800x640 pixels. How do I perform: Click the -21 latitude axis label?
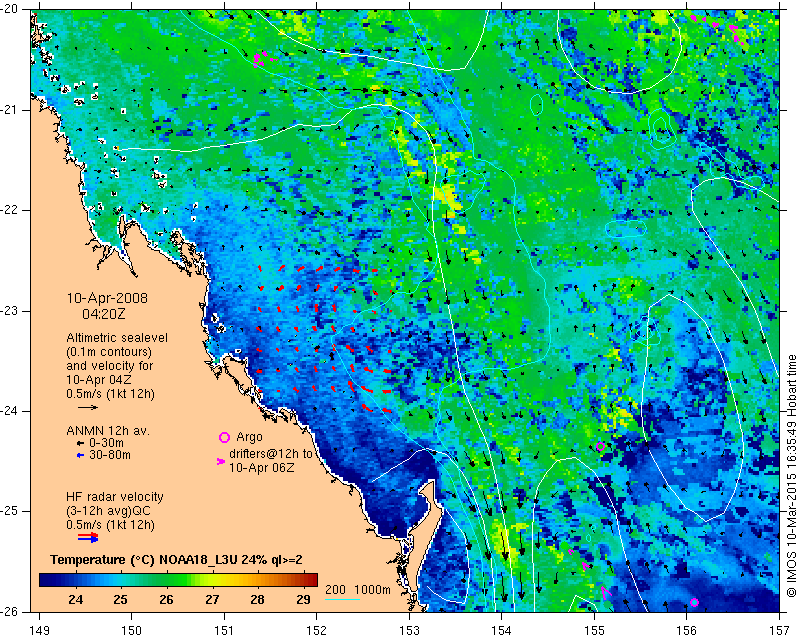10,110
